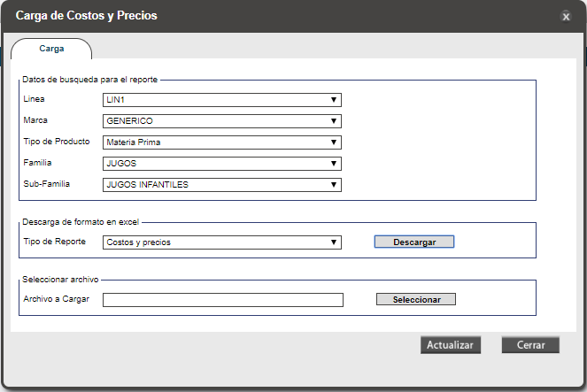Screen dimensions: 587x392
Task: Expand the Marca dropdown showing GENERICO
Action: tap(221, 121)
